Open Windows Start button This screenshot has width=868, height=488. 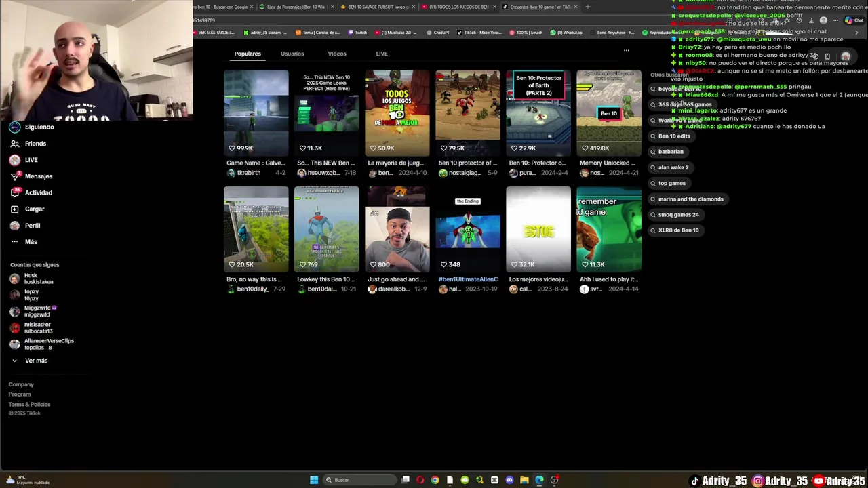[x=314, y=480]
